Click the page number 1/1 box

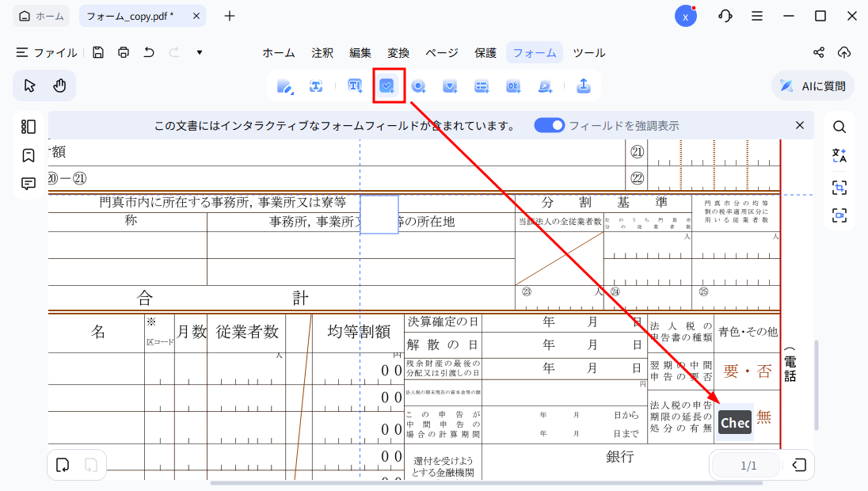click(748, 466)
